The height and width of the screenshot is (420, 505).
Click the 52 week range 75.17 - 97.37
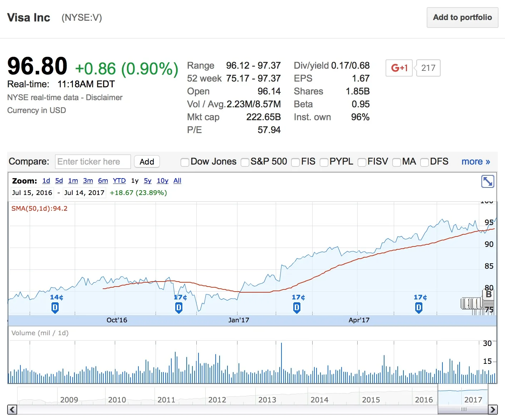point(253,78)
